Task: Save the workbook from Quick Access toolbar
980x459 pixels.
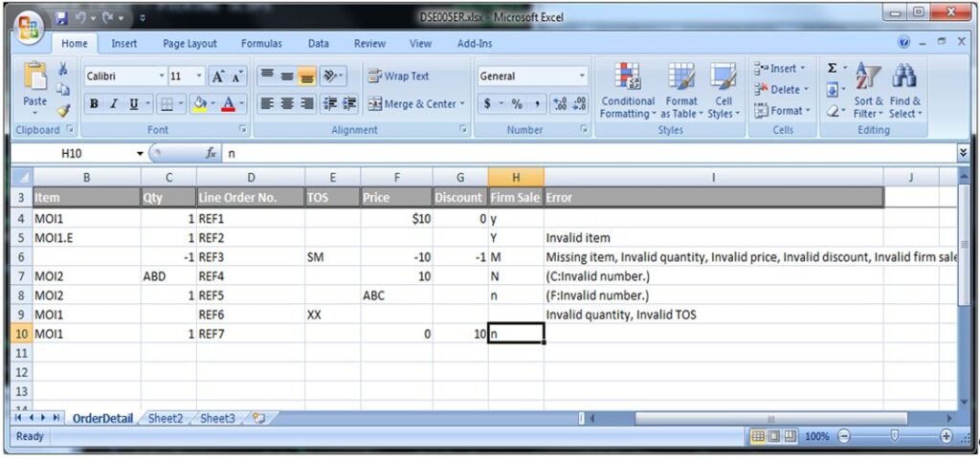Action: [61, 18]
